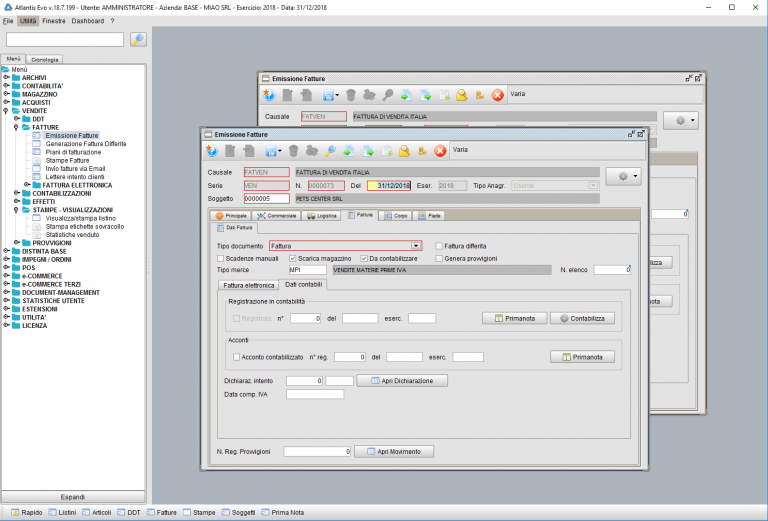This screenshot has height=521, width=768.
Task: Click the magnifier search icon in front window toolbar
Action: pos(331,151)
